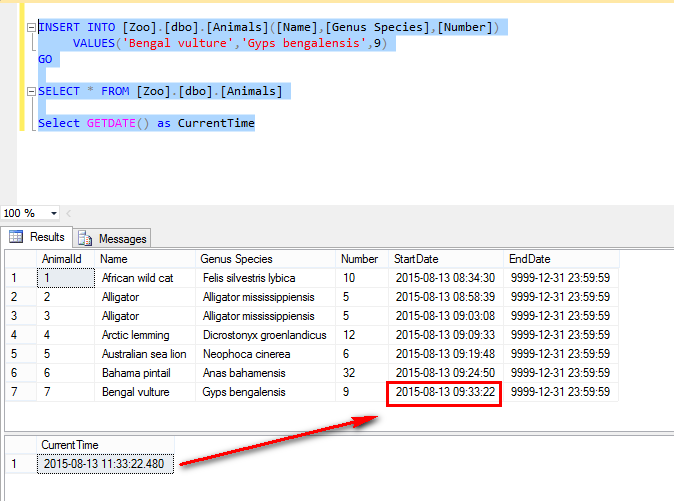Select the Bahama pintail cell
The height and width of the screenshot is (501, 674).
click(x=145, y=373)
